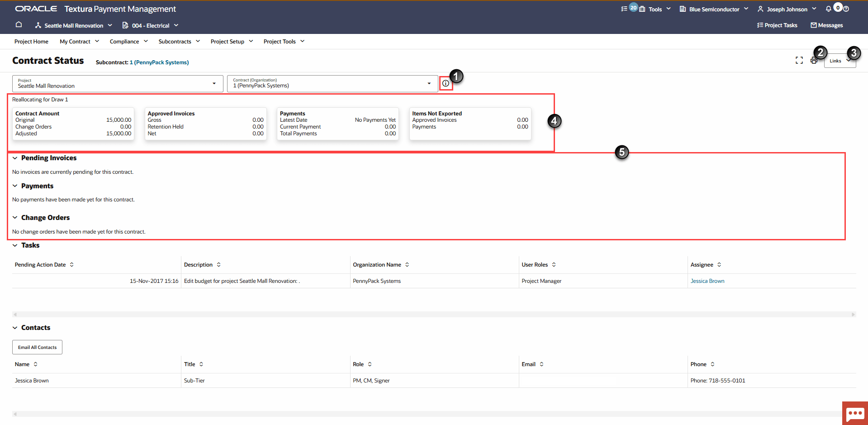Sort tasks by Description
Image resolution: width=868 pixels, height=425 pixels.
pos(218,265)
